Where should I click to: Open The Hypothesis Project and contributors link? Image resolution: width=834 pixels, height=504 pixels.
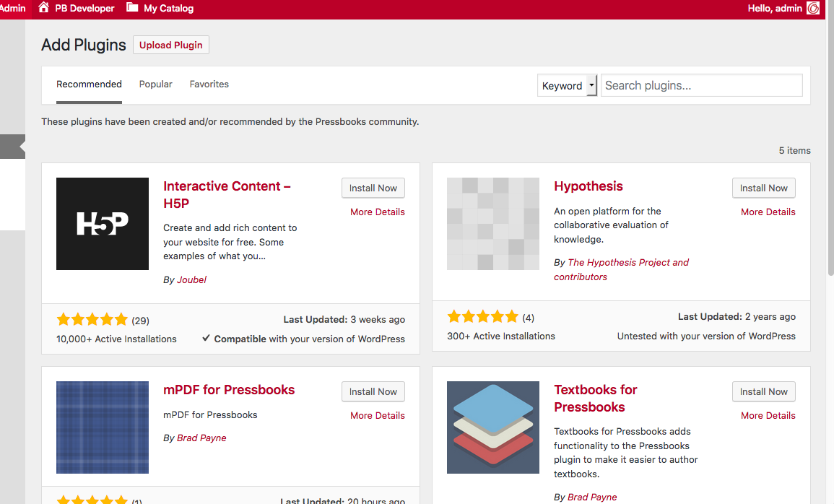[x=621, y=269]
